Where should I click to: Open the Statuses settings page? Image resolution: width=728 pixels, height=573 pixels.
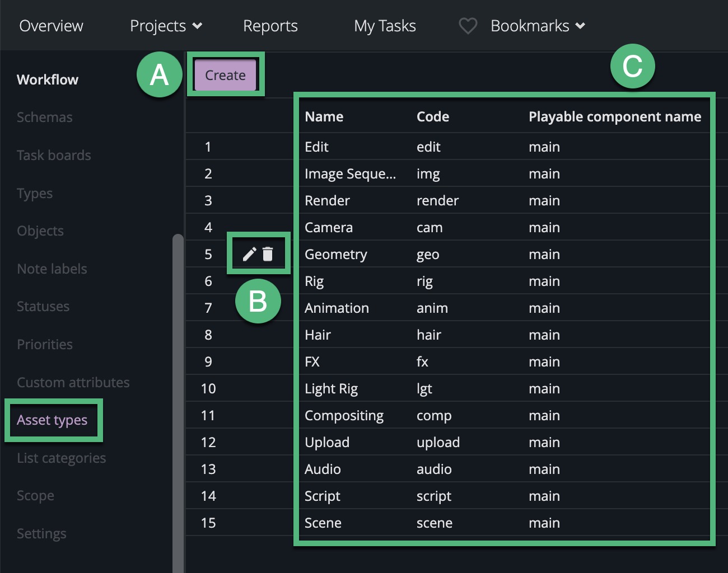[43, 306]
